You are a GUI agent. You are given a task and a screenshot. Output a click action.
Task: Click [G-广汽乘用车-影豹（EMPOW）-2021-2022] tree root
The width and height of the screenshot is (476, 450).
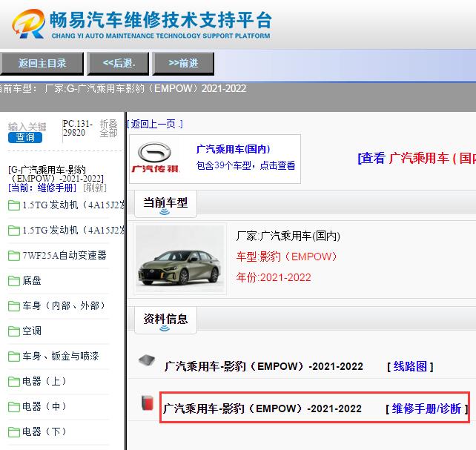tap(56, 174)
